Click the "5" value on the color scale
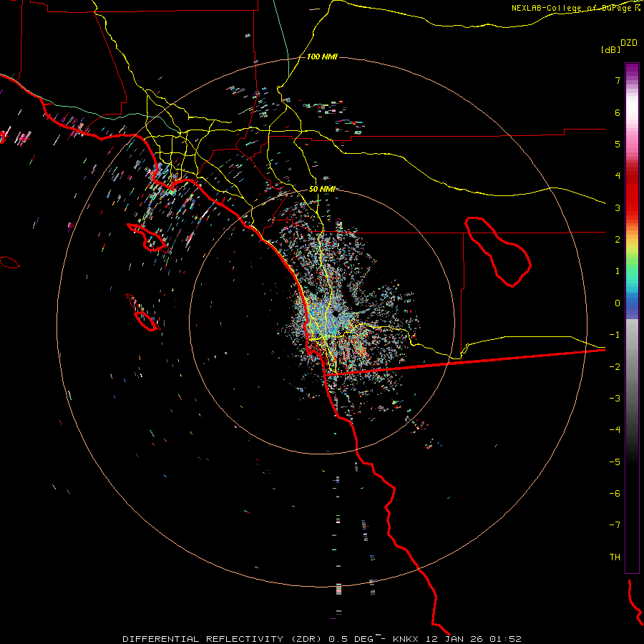Viewport: 644px width, 644px height. (618, 144)
